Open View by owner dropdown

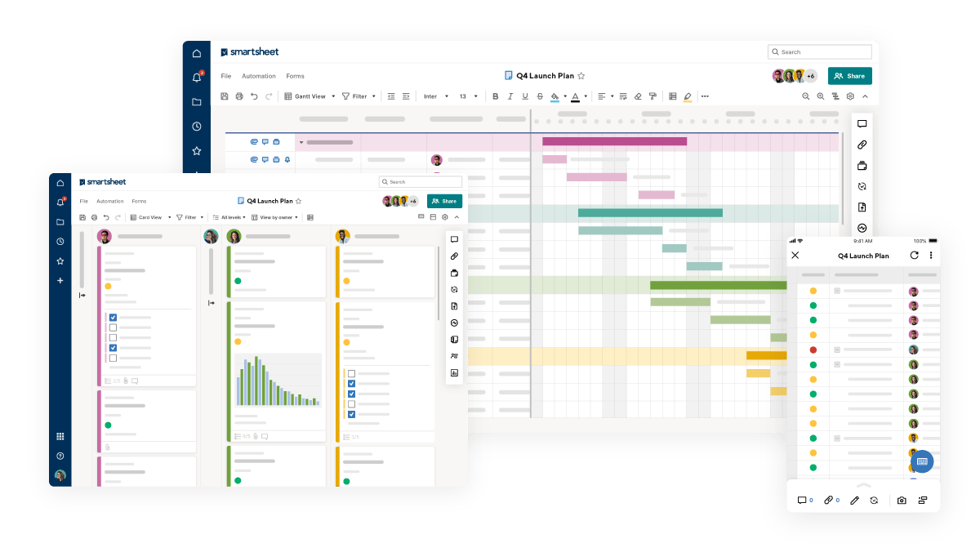[x=276, y=217]
